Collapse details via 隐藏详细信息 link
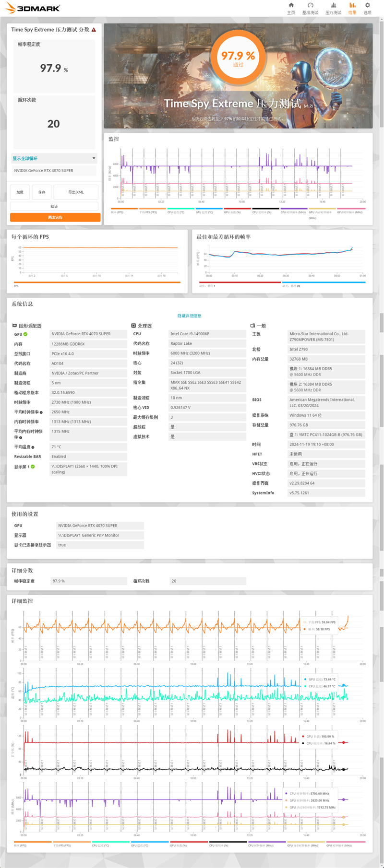The height and width of the screenshot is (868, 384). 189,316
